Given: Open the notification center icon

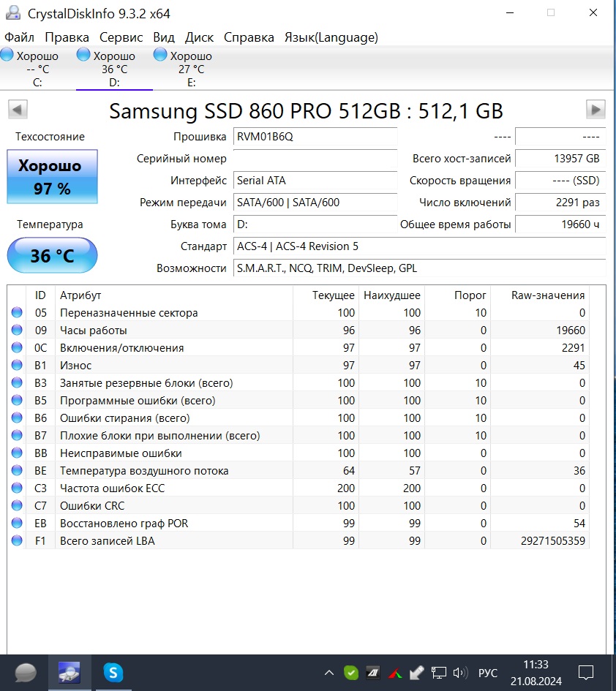Looking at the screenshot, I should (x=585, y=673).
